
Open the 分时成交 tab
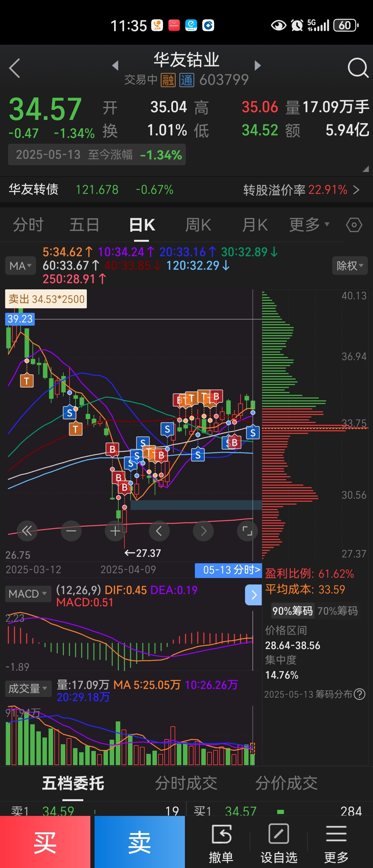tap(186, 783)
